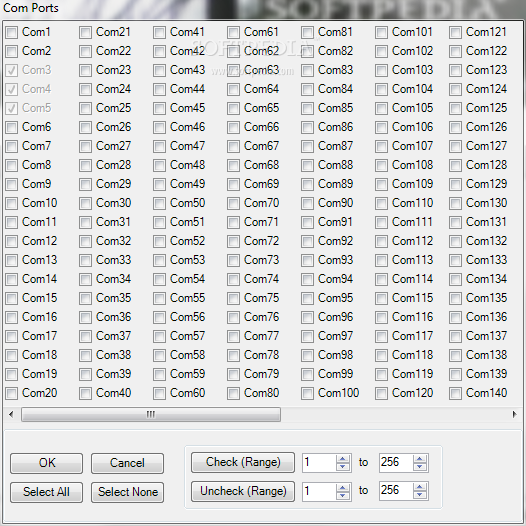Image resolution: width=526 pixels, height=526 pixels.
Task: Select the Com49 checkbox
Action: point(160,185)
